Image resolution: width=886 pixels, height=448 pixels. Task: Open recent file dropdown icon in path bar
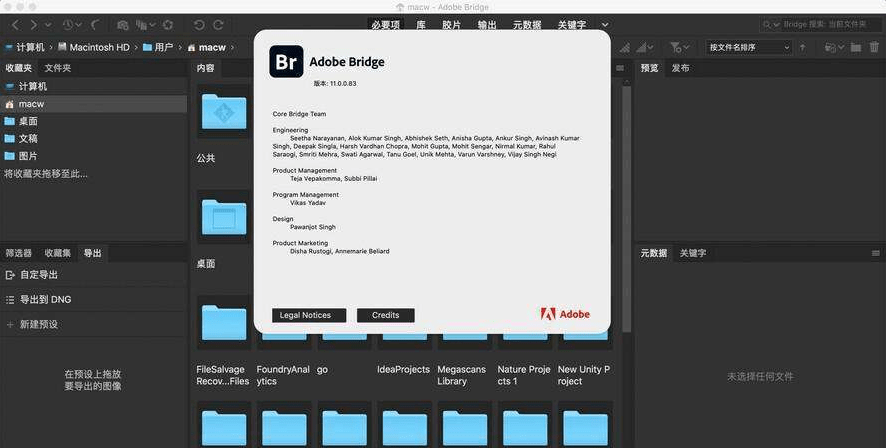[x=834, y=47]
